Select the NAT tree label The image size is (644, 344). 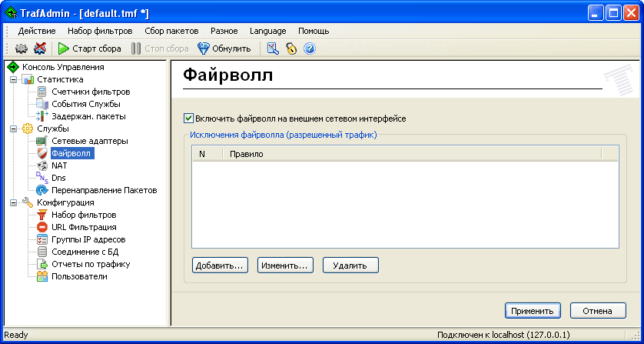(59, 165)
